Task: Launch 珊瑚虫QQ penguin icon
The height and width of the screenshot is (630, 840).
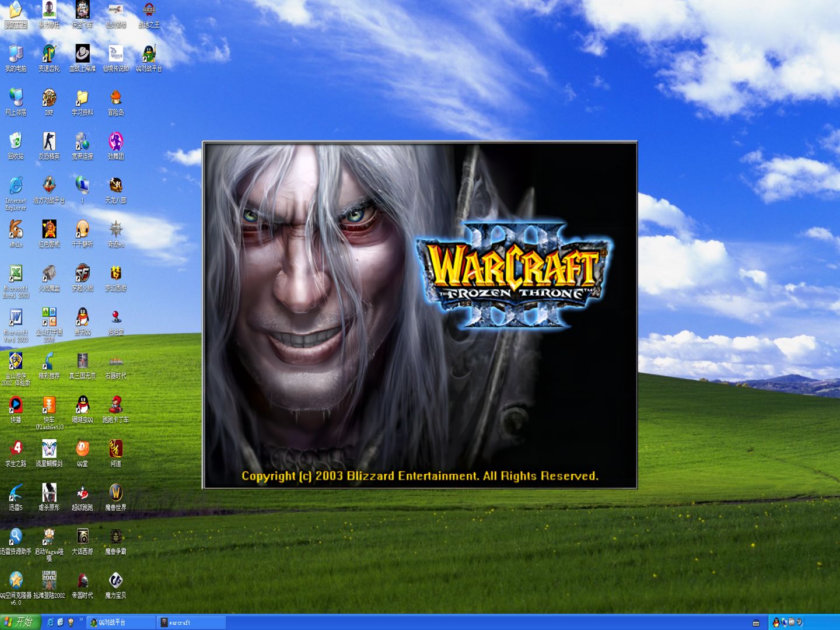Action: point(82,405)
